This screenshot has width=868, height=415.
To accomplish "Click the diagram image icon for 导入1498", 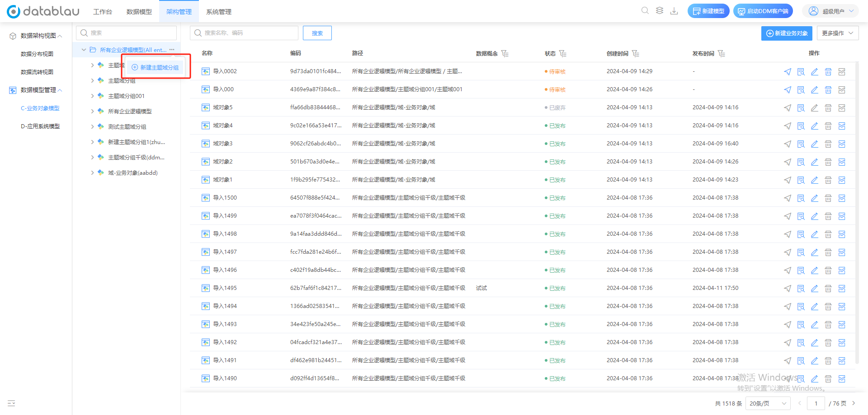I will point(842,234).
